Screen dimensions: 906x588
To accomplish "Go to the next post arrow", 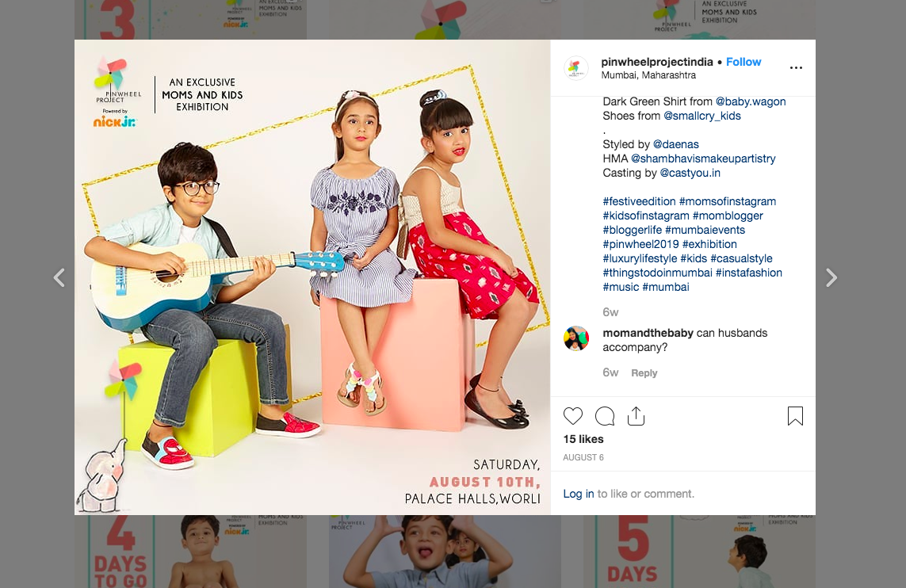I will point(831,278).
